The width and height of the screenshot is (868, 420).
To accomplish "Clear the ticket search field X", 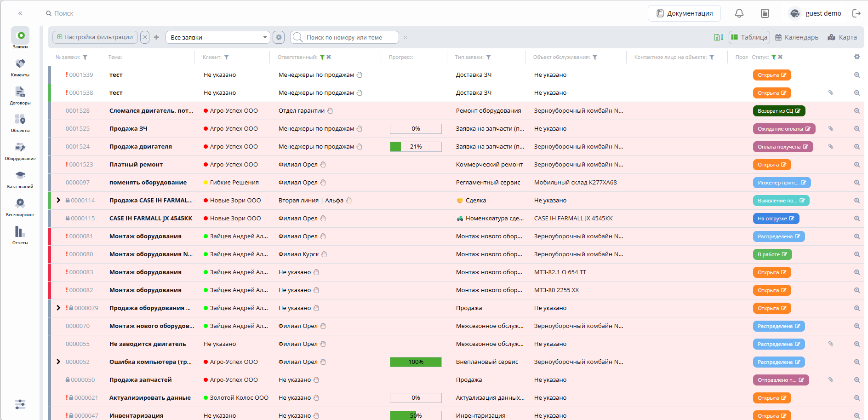I will (405, 38).
